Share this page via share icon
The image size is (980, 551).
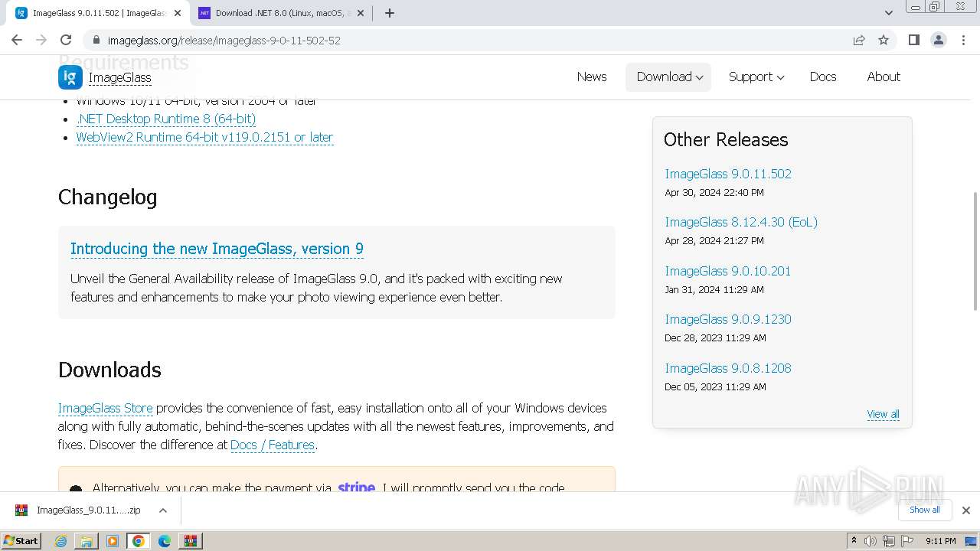coord(859,40)
